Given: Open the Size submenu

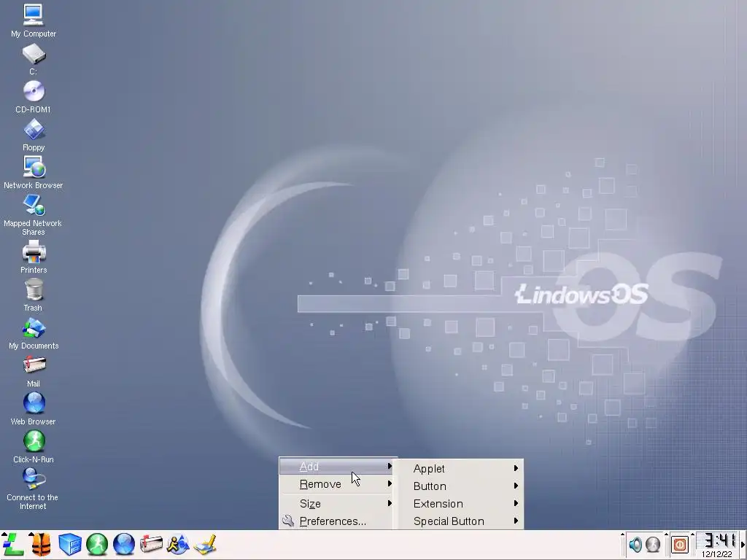Looking at the screenshot, I should pos(336,504).
